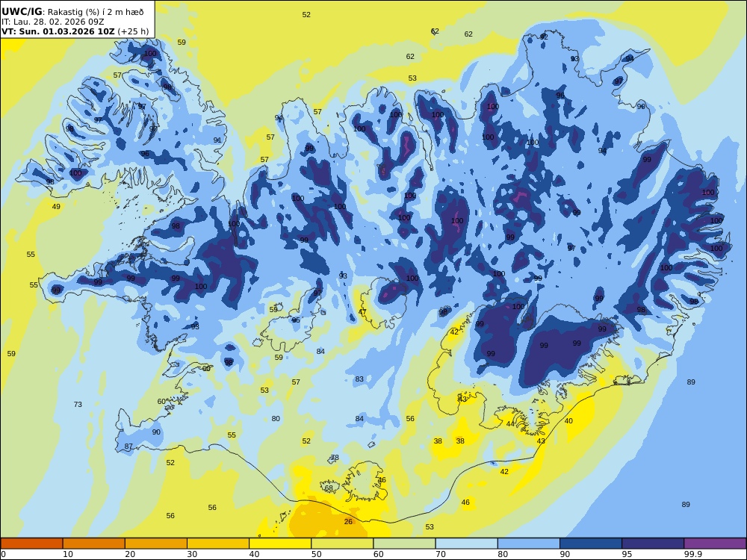747x560 pixels.
Task: Click the '10' legend scale label
Action: coord(68,554)
